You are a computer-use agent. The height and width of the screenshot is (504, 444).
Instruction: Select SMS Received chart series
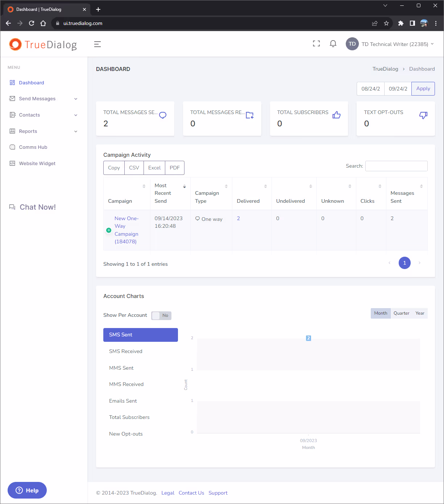(126, 351)
